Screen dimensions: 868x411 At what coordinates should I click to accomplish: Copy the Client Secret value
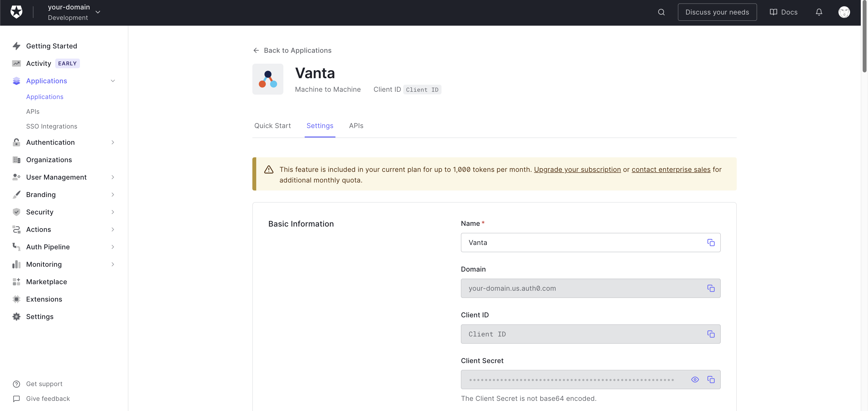711,380
